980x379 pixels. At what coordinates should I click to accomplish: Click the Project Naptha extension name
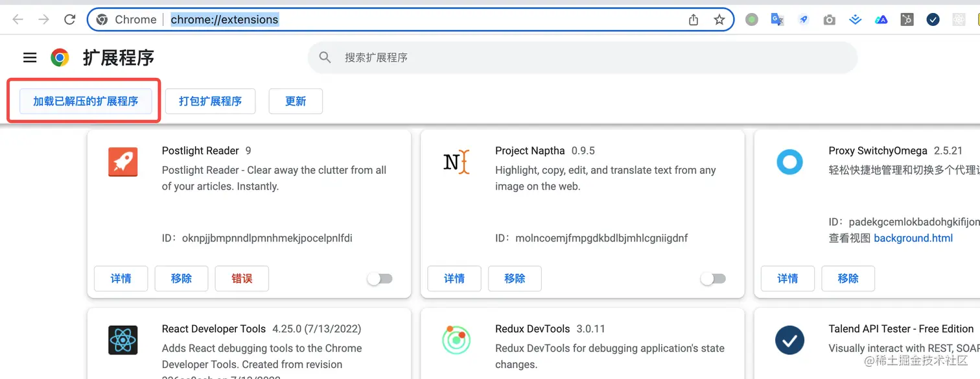point(530,151)
